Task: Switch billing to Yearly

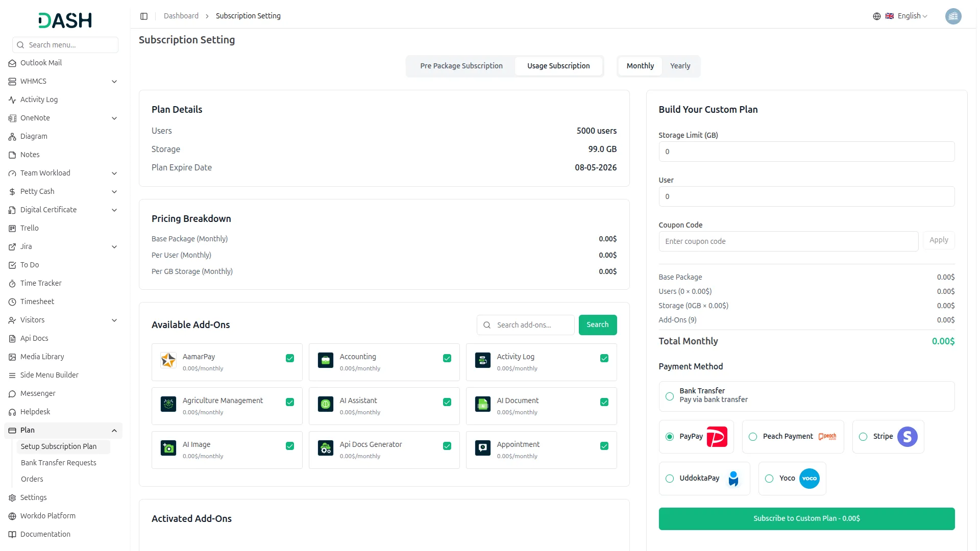Action: (x=680, y=66)
